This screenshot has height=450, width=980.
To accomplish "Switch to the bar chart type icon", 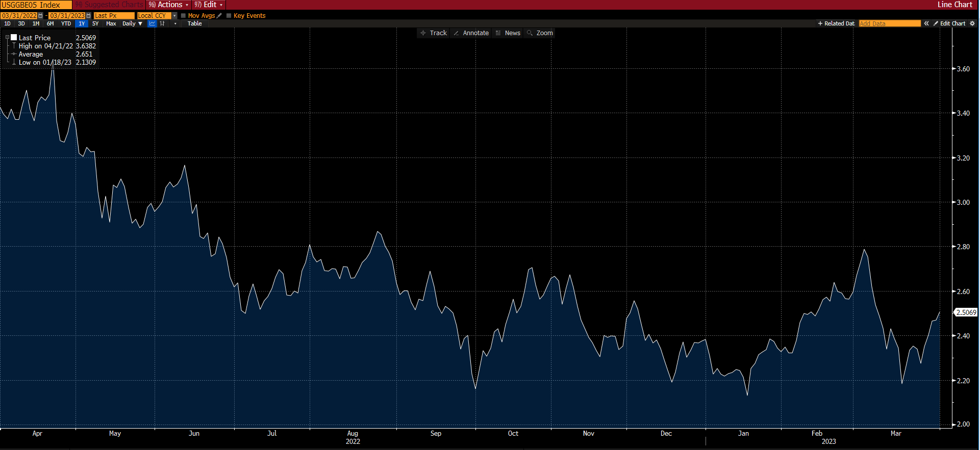I will tap(162, 23).
